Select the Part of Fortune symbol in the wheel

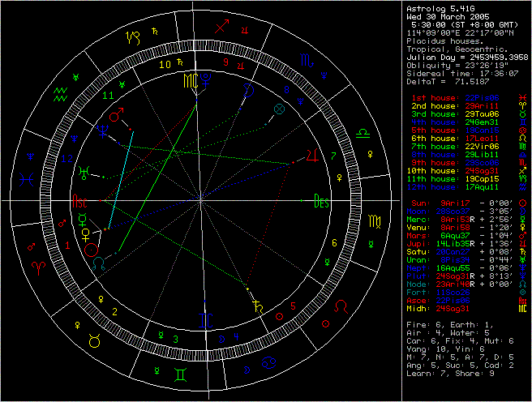tap(279, 108)
